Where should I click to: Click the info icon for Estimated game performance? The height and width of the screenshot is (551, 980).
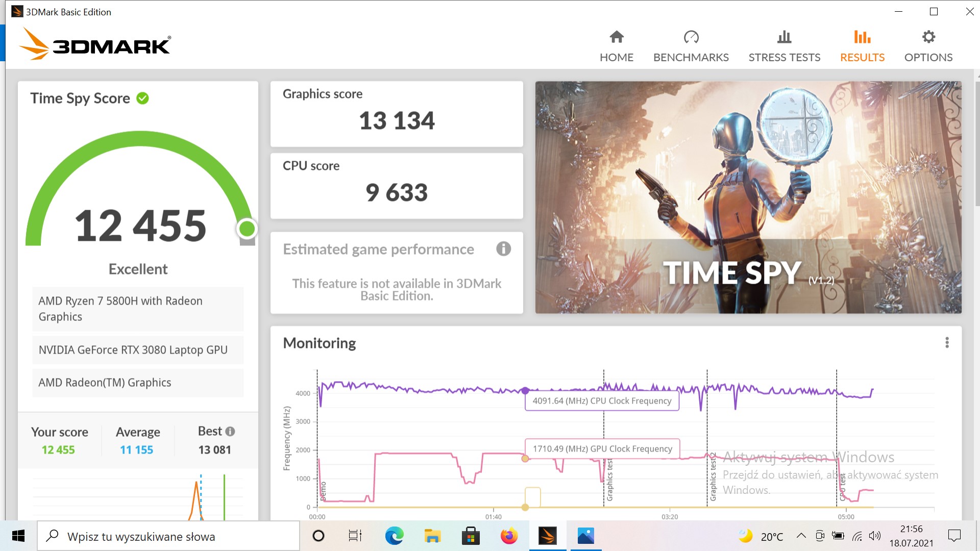[503, 249]
